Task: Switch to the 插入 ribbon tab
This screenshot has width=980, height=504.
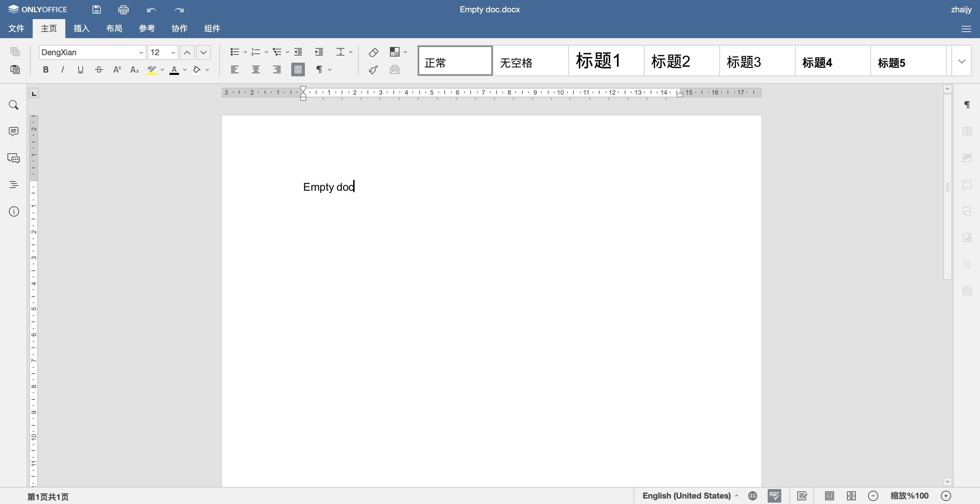Action: point(81,28)
